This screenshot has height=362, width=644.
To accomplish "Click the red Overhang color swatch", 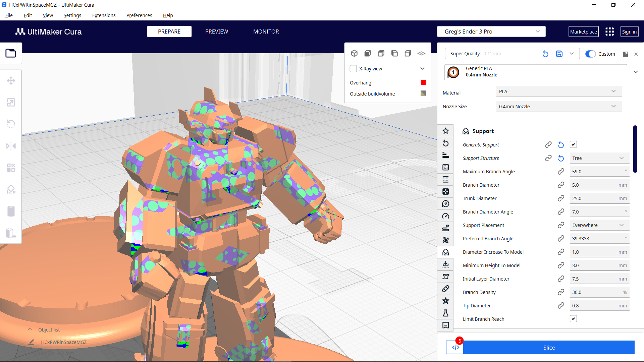I will tap(423, 82).
